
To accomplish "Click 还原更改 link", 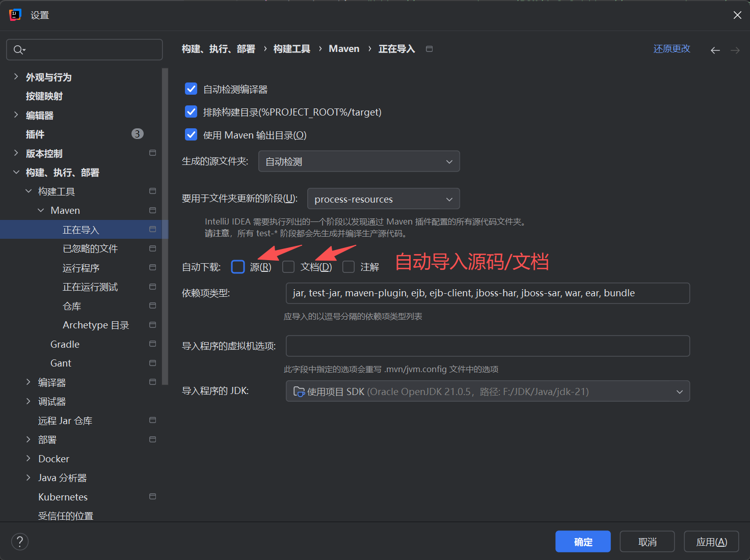I will pyautogui.click(x=672, y=49).
